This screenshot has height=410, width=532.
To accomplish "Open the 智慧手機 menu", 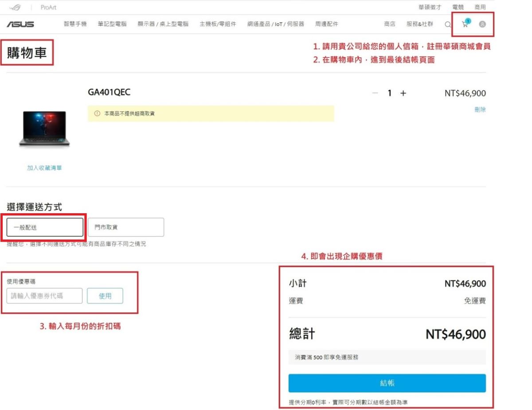I will (x=75, y=24).
